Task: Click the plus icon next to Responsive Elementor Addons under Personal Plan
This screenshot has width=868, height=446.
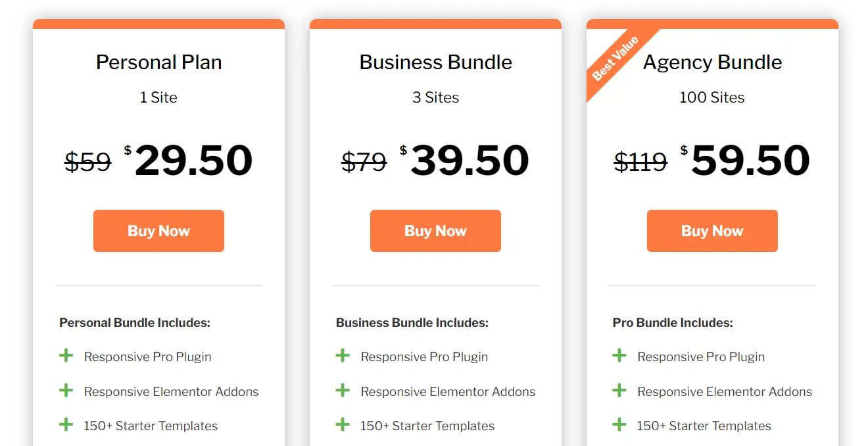Action: click(x=66, y=389)
